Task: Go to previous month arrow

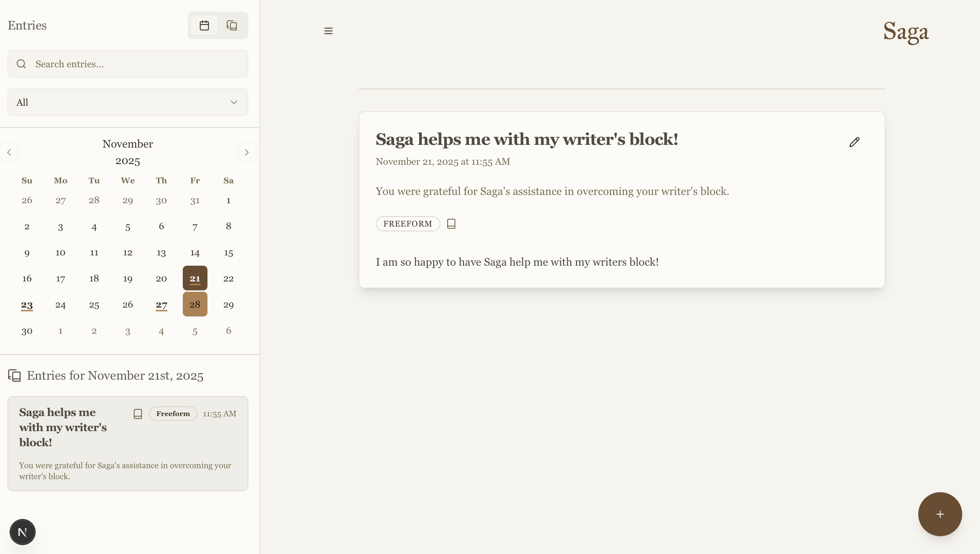Action: coord(9,152)
